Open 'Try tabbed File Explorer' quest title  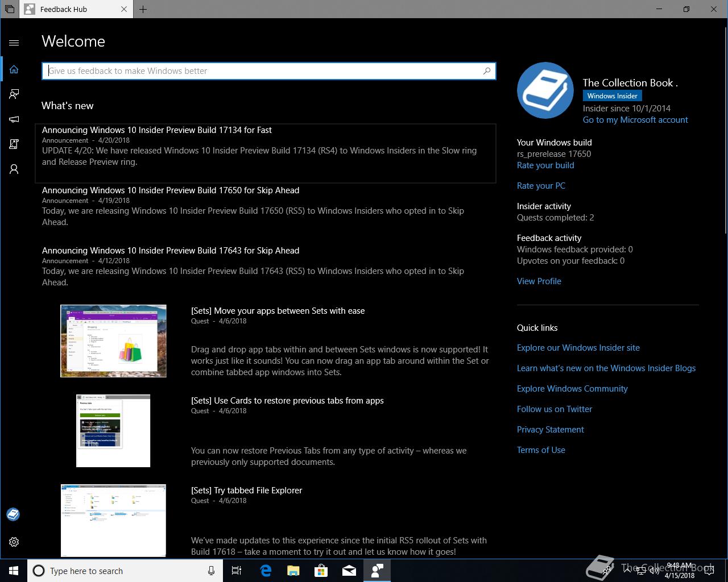(x=247, y=490)
